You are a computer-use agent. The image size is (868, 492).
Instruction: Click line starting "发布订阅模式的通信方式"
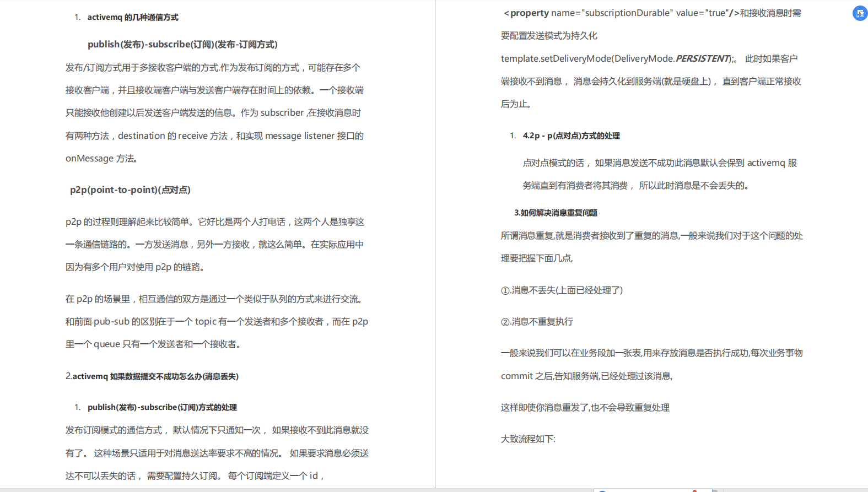(217, 430)
